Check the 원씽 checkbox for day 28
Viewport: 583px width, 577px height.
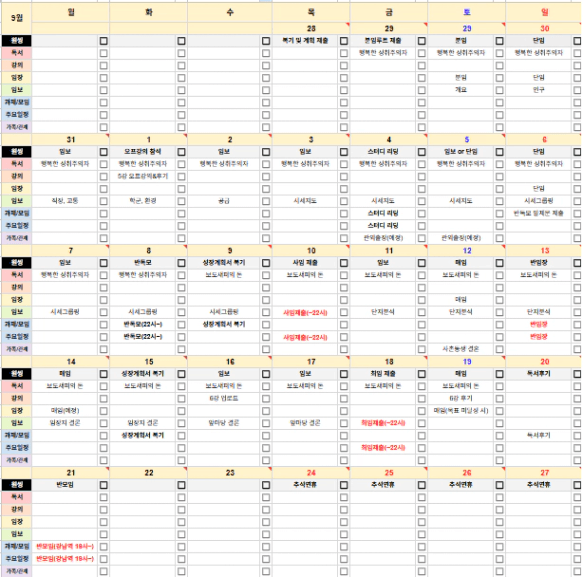344,41
